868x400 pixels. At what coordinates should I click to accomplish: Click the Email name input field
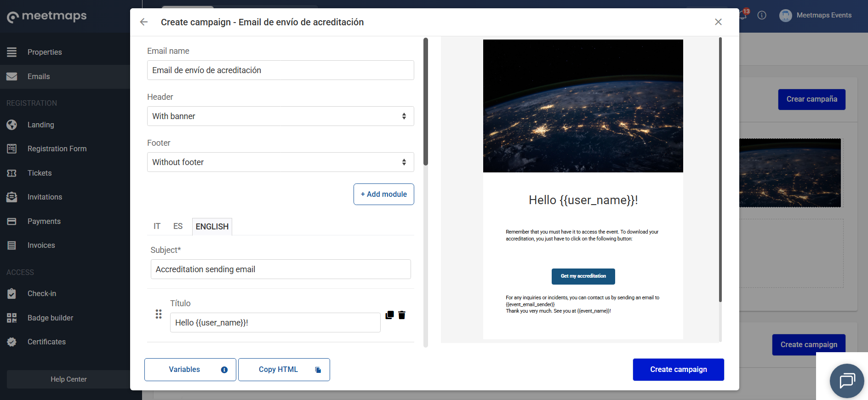click(280, 70)
